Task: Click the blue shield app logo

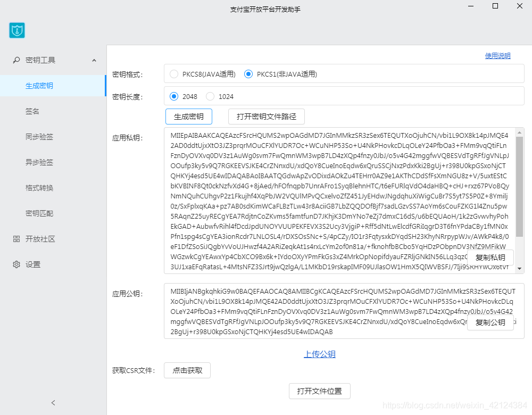Action: (17, 30)
